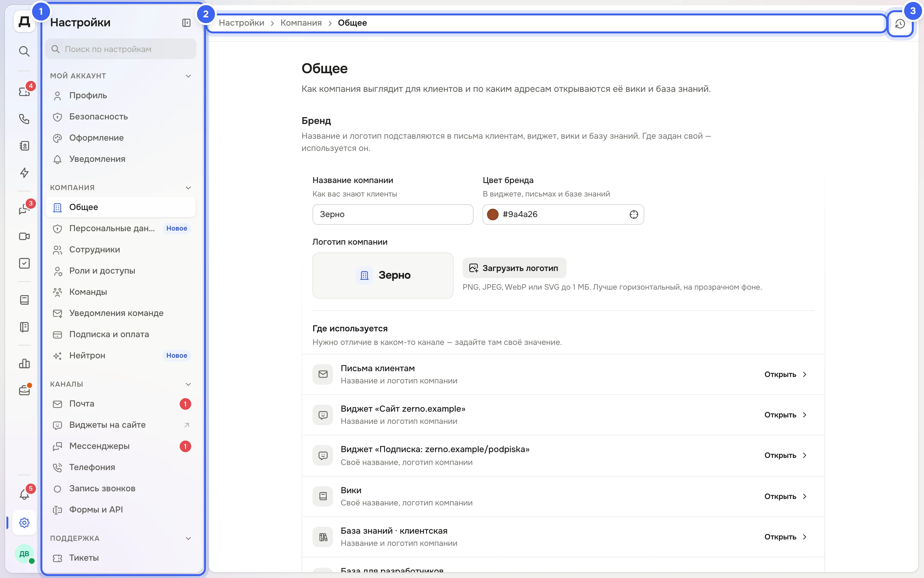This screenshot has height=578, width=924.
Task: Select Сотрудники in the sidebar
Action: tap(121, 250)
